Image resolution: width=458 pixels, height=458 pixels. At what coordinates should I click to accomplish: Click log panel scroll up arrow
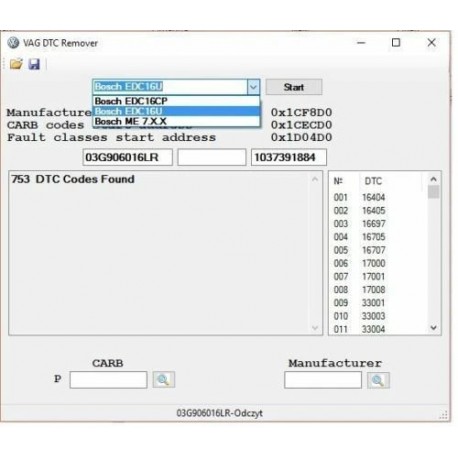point(315,179)
